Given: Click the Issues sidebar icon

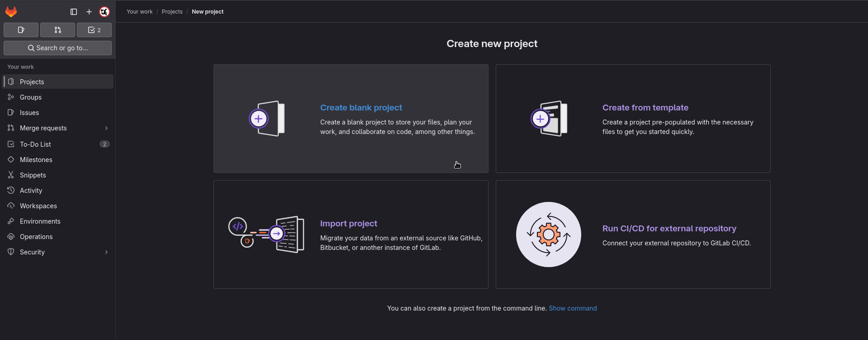Looking at the screenshot, I should (11, 112).
